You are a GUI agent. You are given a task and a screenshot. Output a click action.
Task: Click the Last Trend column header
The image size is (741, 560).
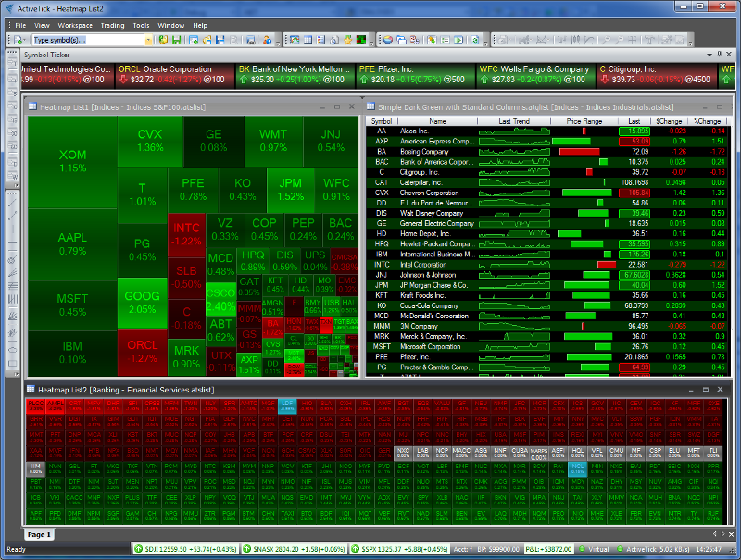coord(514,121)
